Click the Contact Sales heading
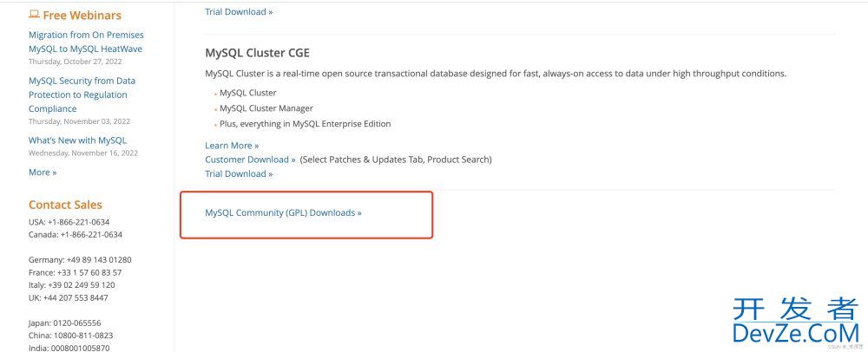Image resolution: width=868 pixels, height=352 pixels. coord(65,205)
